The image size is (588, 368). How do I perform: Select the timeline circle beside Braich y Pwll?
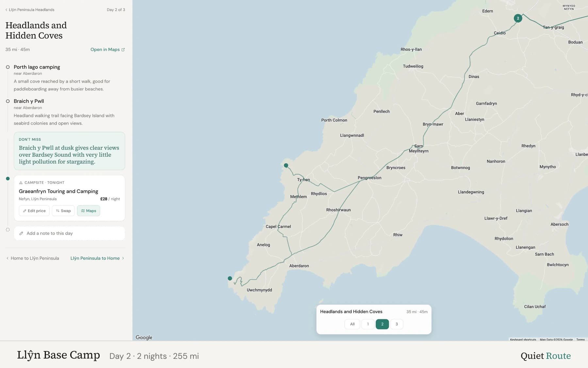tap(8, 101)
